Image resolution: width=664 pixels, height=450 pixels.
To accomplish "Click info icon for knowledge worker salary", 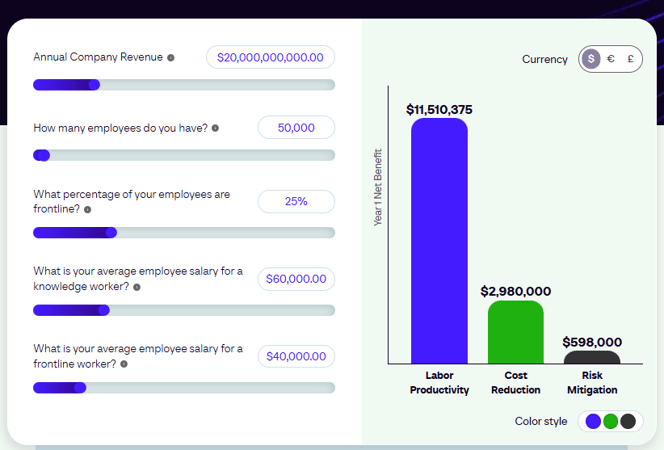I will point(137,287).
